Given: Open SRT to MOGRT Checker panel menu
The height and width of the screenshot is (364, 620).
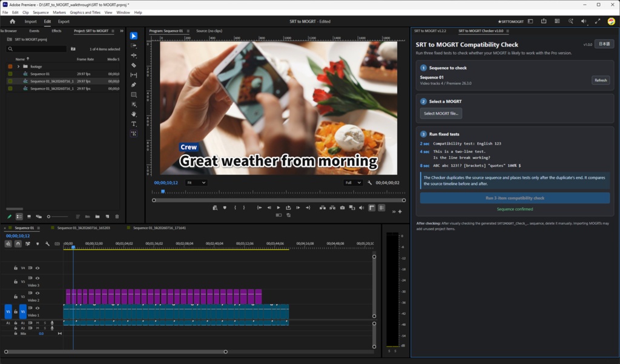Looking at the screenshot, I should pos(508,31).
